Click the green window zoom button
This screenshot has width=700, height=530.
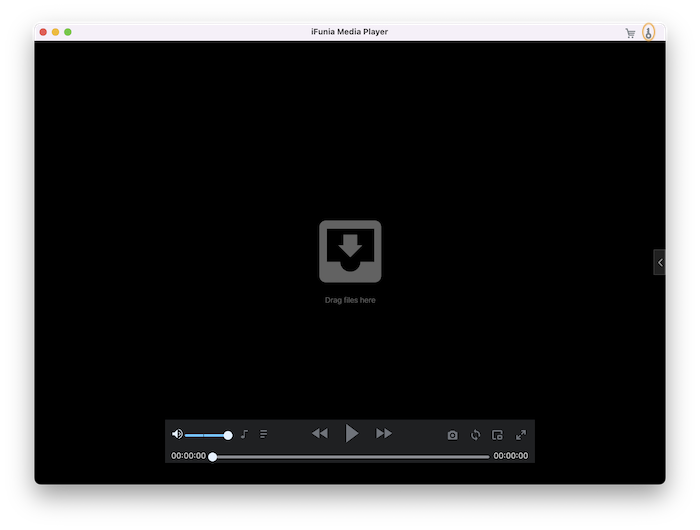68,32
